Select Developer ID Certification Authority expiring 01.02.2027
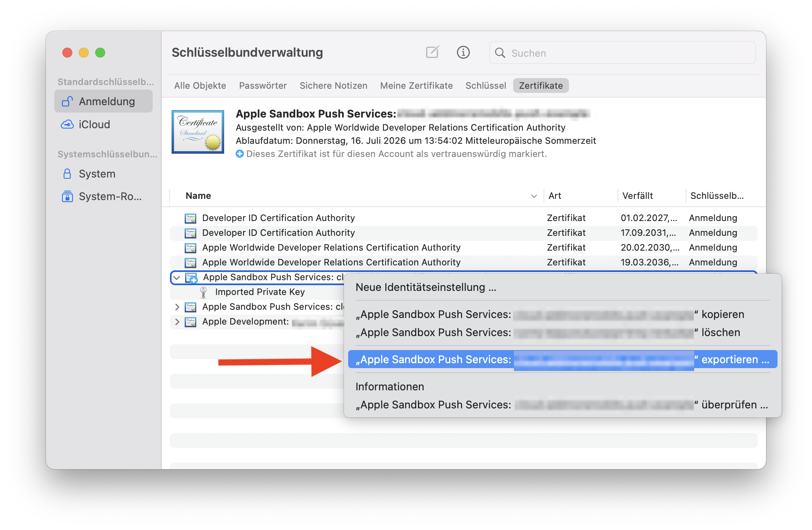The height and width of the screenshot is (530, 812). click(x=464, y=218)
